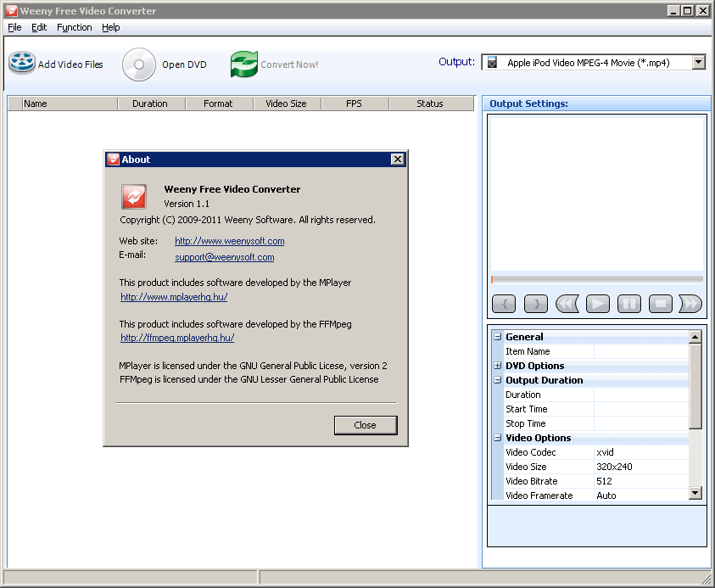Screen dimensions: 715x588
Task: Open the Function menu
Action: (74, 27)
